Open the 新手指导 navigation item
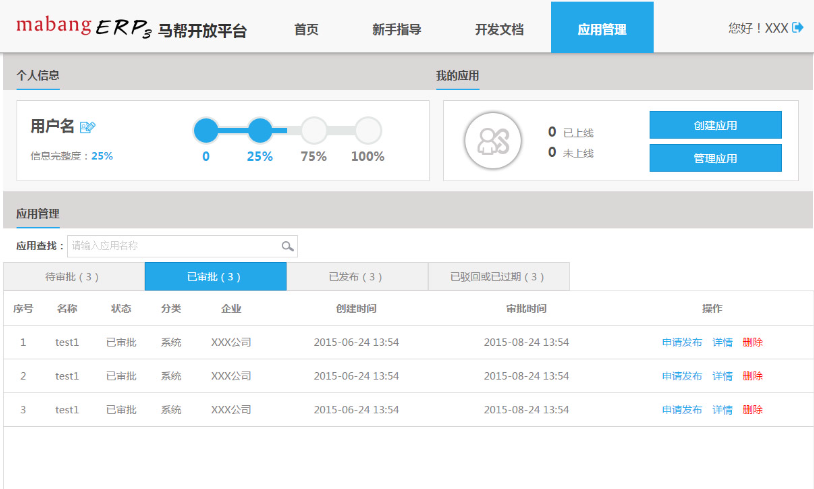814x489 pixels. coord(396,29)
